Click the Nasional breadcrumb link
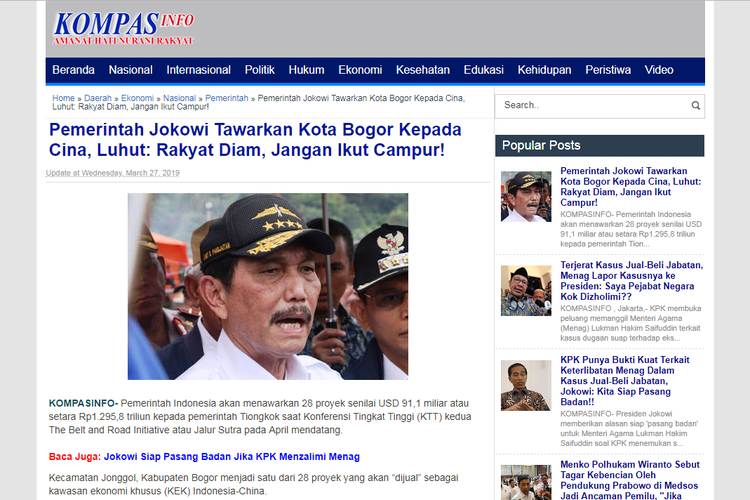Image resolution: width=750 pixels, height=500 pixels. pyautogui.click(x=179, y=98)
